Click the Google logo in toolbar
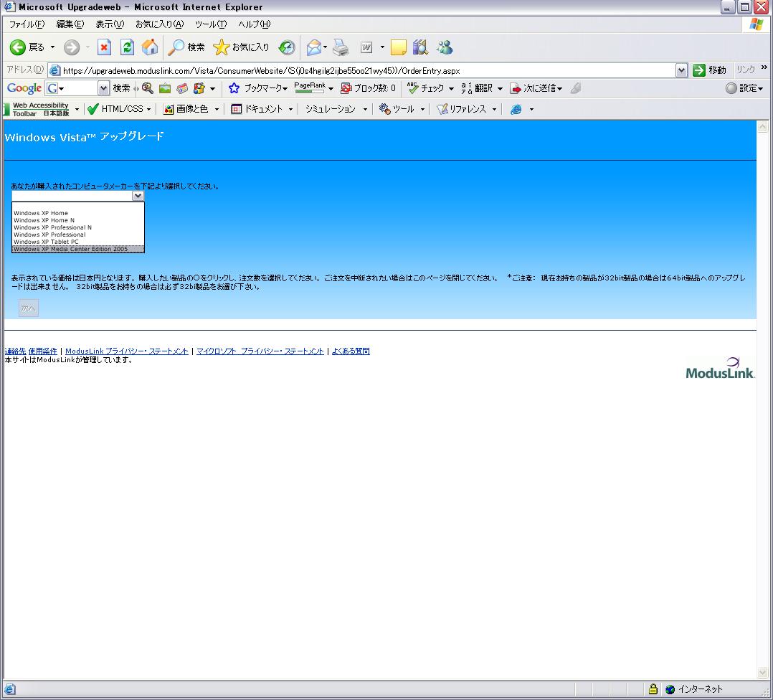773x700 pixels. point(24,88)
